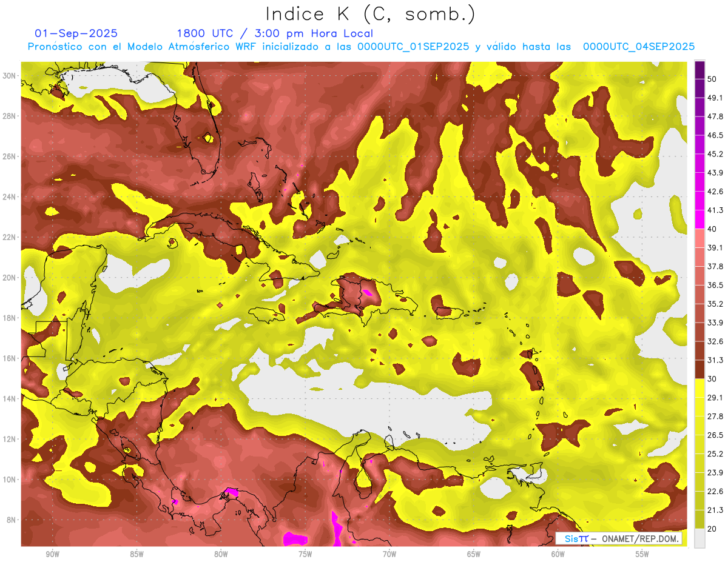Click the color bar value 22.6

pos(715,492)
